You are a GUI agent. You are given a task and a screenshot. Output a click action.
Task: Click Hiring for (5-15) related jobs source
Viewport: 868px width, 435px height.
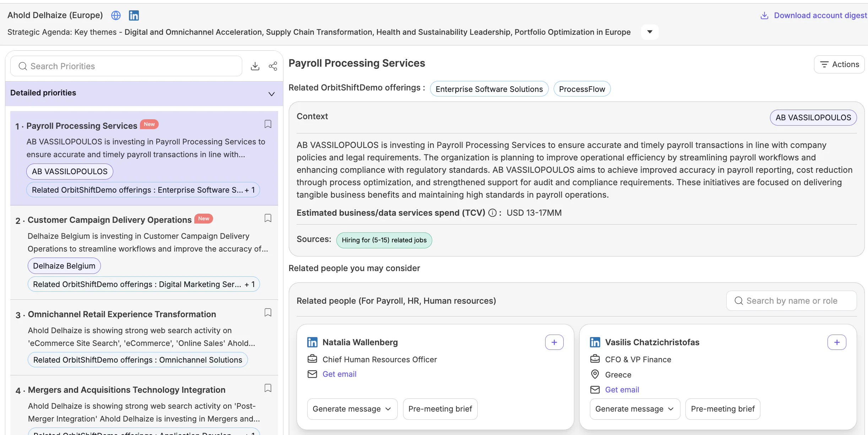tap(384, 240)
